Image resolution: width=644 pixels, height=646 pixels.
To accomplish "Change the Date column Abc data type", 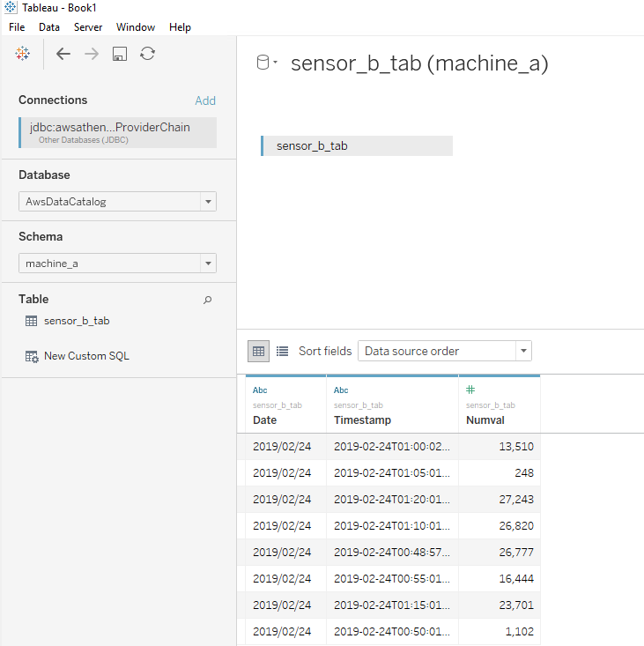I will [260, 390].
